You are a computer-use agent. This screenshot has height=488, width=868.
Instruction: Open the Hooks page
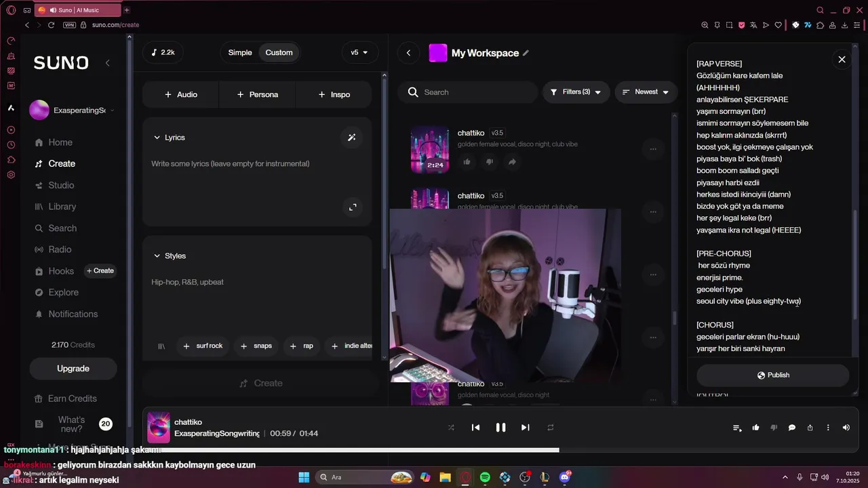click(54, 271)
